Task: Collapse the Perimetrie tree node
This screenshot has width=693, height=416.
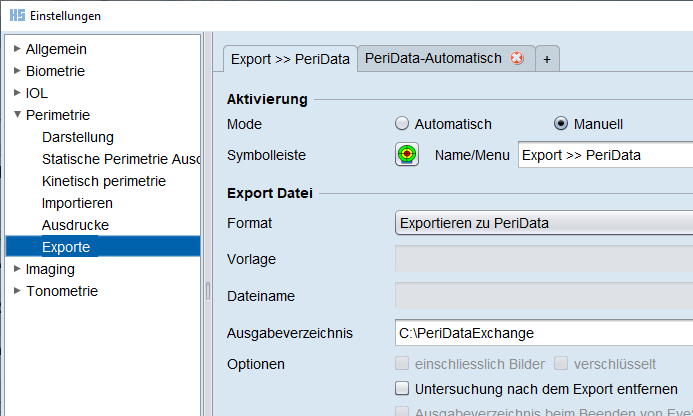Action: point(16,115)
